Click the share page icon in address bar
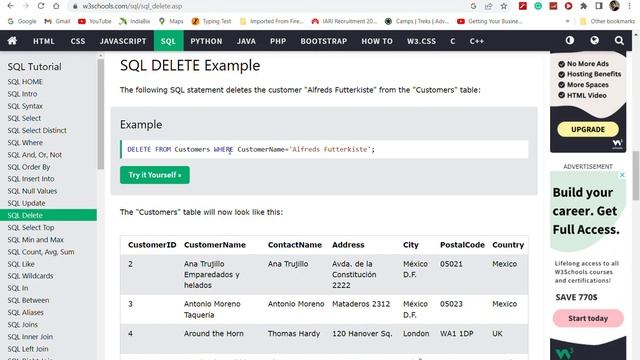 (489, 6)
